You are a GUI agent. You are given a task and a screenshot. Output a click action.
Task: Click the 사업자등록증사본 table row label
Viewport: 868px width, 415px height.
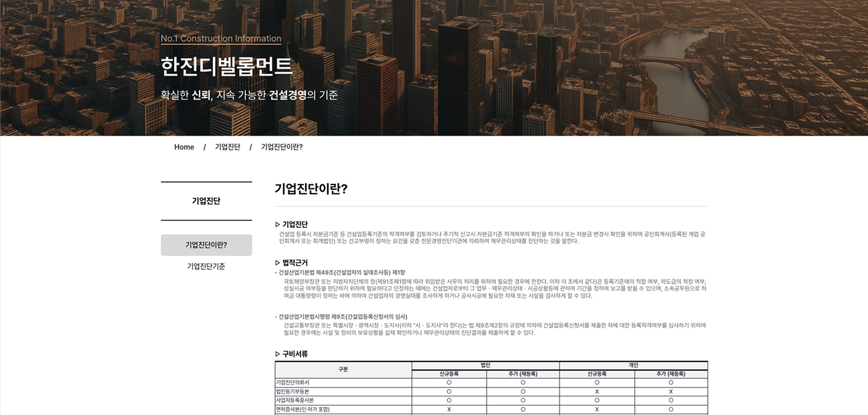[295, 400]
